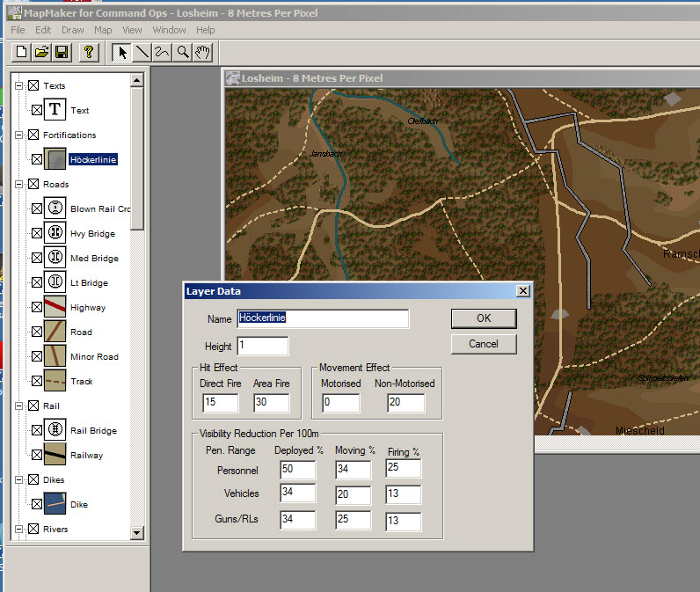Collapse the Fortifications tree group
The width and height of the screenshot is (700, 592).
click(x=18, y=135)
